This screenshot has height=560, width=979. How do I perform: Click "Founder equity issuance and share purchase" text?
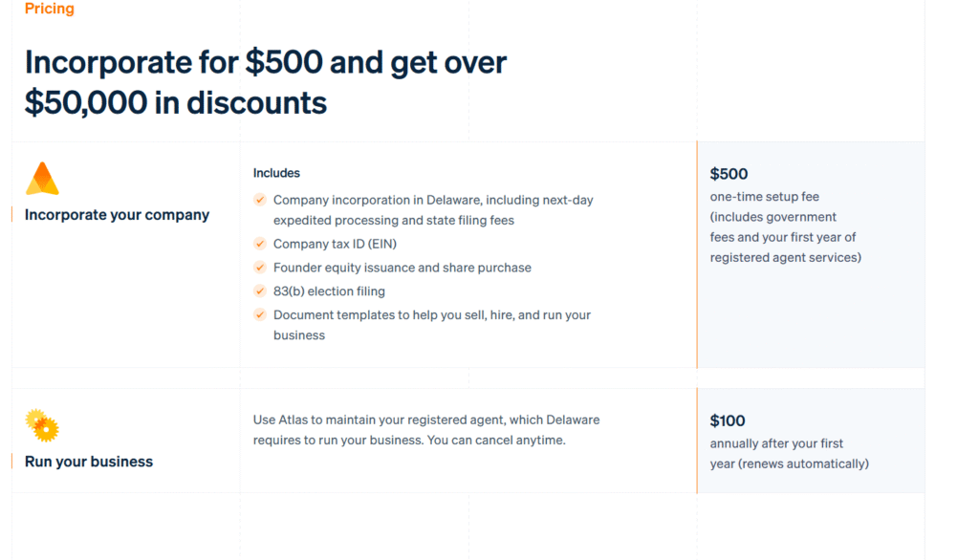coord(402,268)
